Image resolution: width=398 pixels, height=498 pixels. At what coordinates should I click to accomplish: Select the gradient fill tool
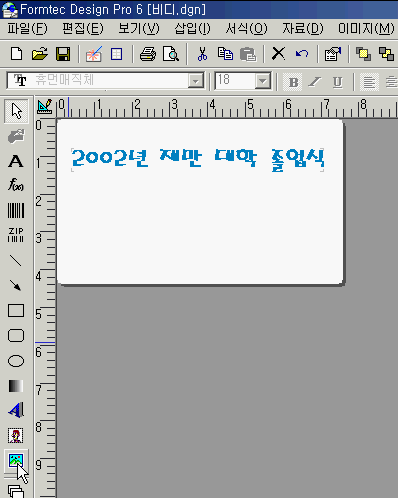tap(16, 386)
